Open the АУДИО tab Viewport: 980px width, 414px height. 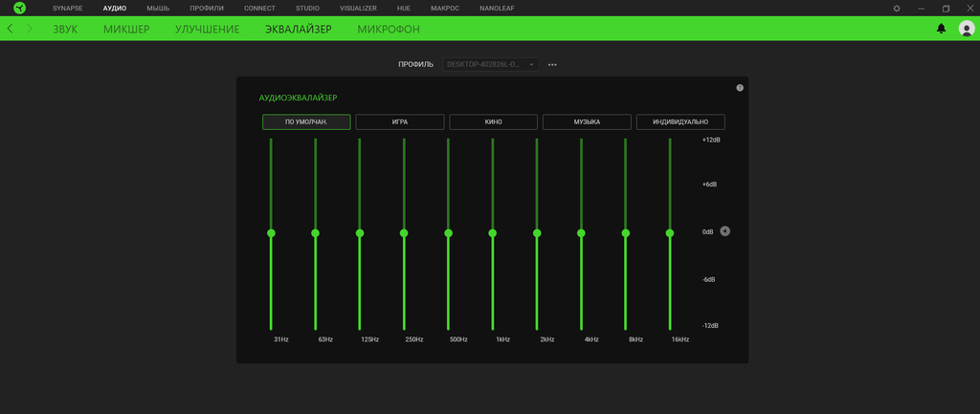coord(115,8)
